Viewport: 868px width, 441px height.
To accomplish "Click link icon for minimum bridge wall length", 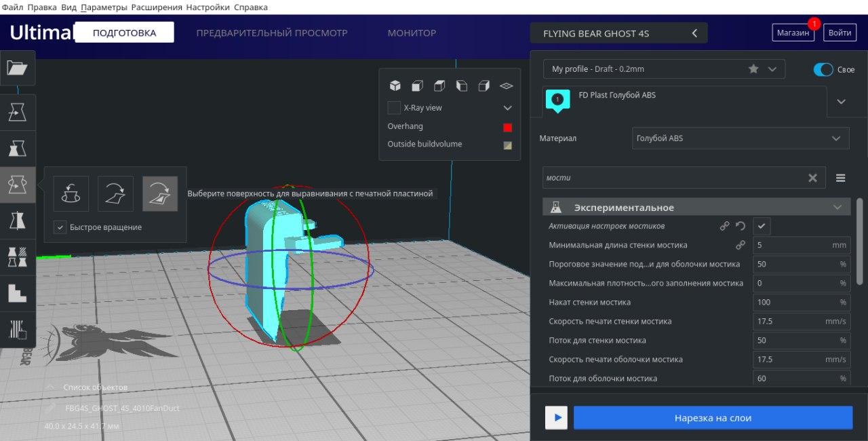I will [741, 245].
